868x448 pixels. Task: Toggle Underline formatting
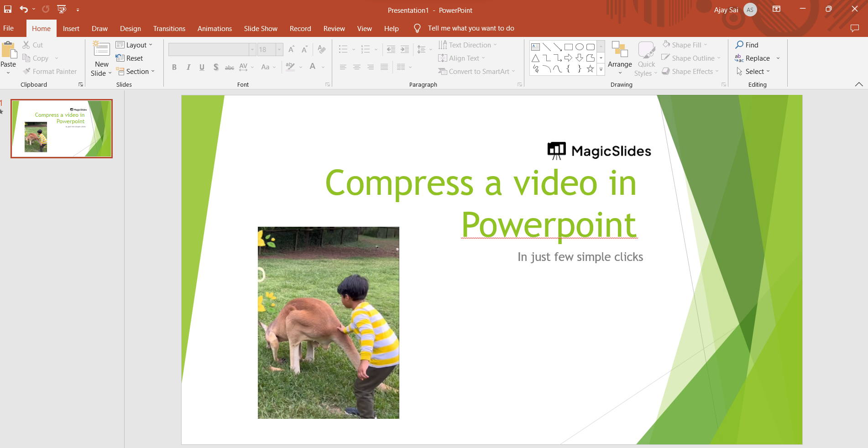(202, 68)
